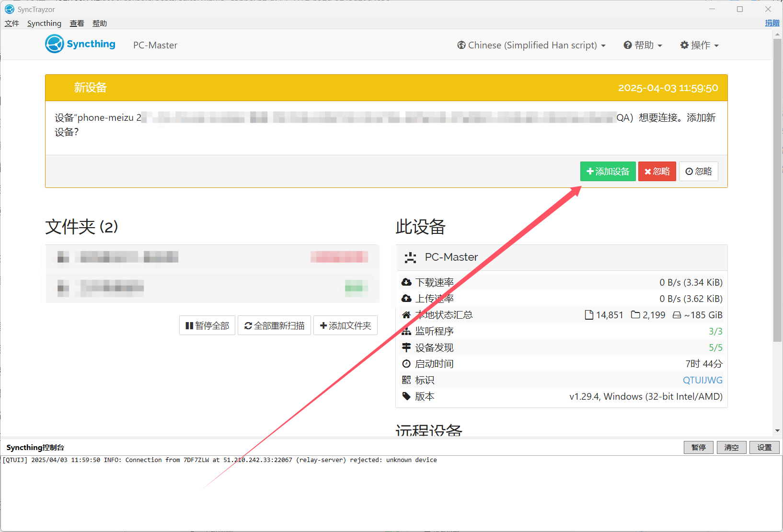This screenshot has height=532, width=783.
Task: Click the globe icon beside Chinese language
Action: tap(461, 45)
